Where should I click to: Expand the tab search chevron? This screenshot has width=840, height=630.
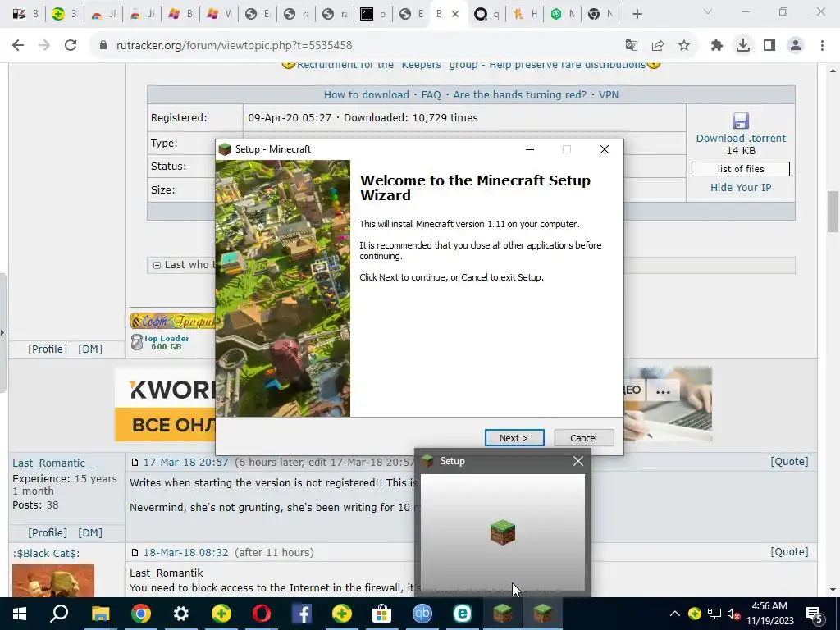pyautogui.click(x=708, y=11)
